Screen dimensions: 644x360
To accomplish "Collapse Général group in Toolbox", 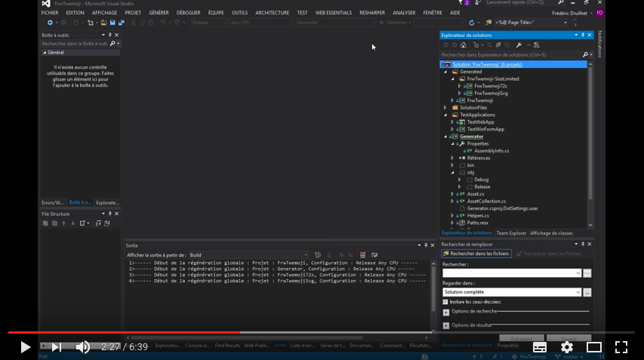I will pos(45,53).
